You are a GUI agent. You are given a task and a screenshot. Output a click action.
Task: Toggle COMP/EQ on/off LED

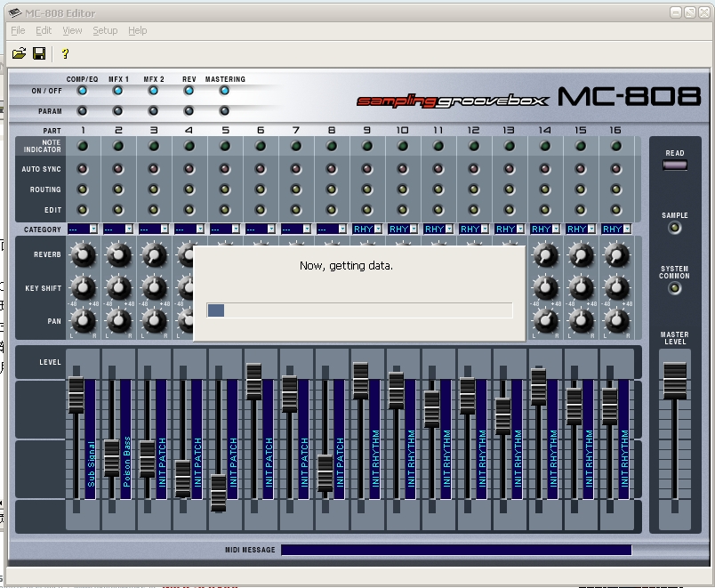tap(82, 91)
